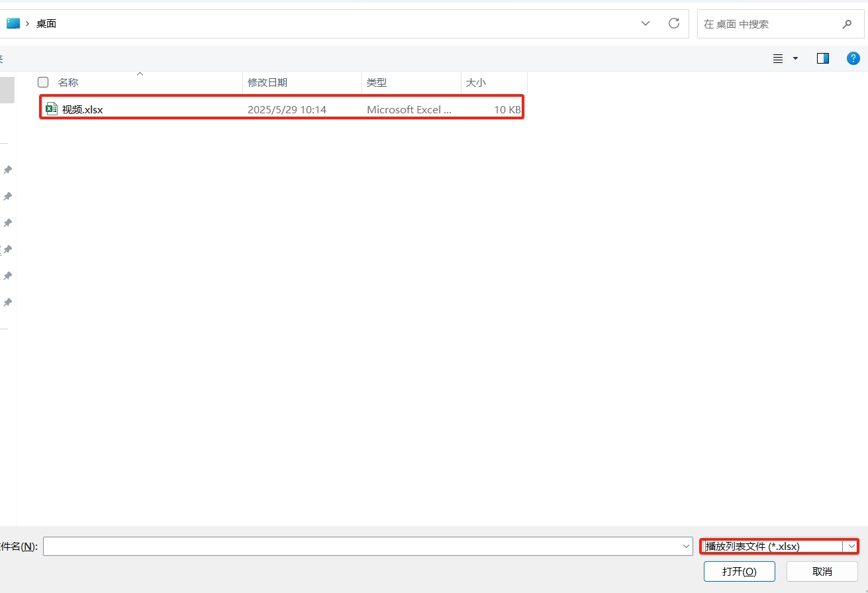868x593 pixels.
Task: Expand the address bar history dropdown
Action: [646, 24]
